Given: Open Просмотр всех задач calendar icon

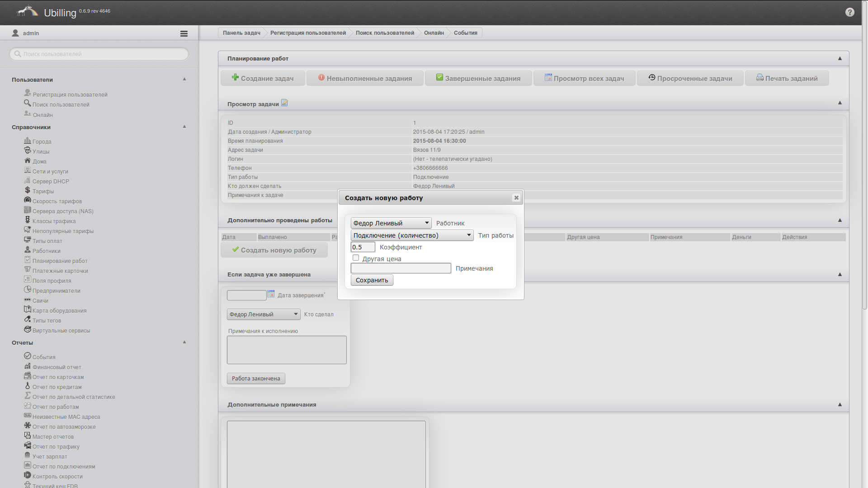Looking at the screenshot, I should pyautogui.click(x=548, y=78).
